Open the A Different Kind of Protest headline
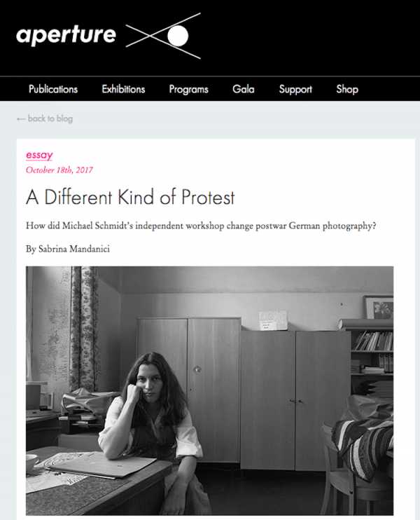The height and width of the screenshot is (520, 420). (130, 197)
